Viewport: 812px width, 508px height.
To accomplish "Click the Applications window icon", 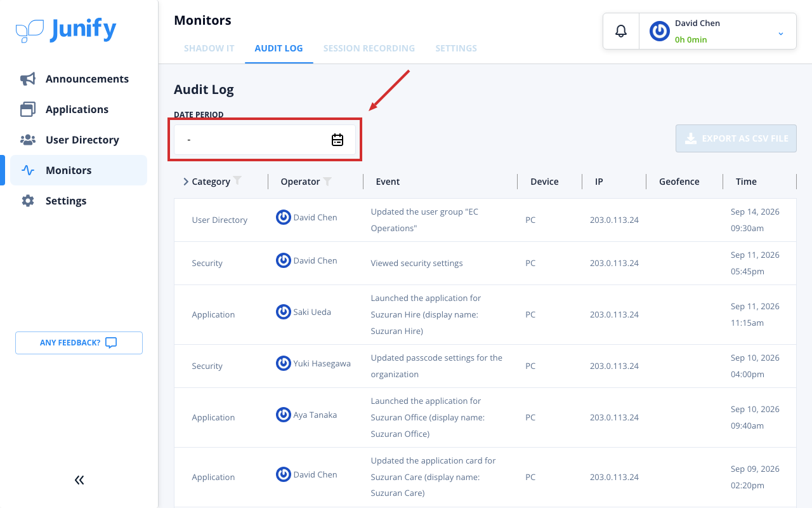I will (x=28, y=109).
